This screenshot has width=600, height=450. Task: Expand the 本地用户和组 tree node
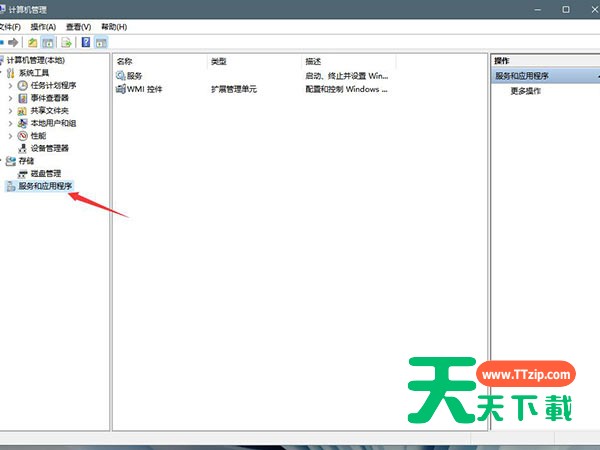click(x=10, y=123)
